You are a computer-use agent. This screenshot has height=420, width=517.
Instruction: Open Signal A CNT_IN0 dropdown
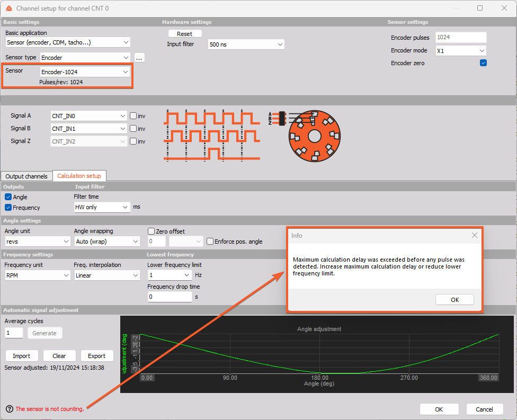(x=88, y=115)
